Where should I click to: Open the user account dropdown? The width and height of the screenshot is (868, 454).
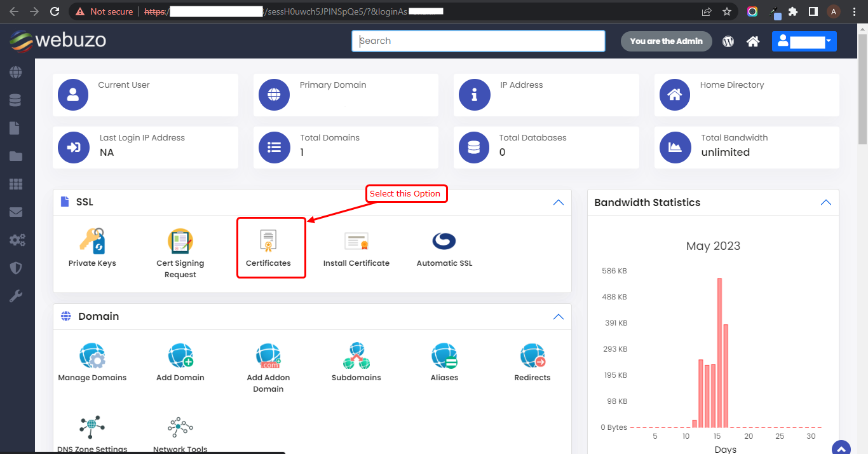tap(804, 41)
